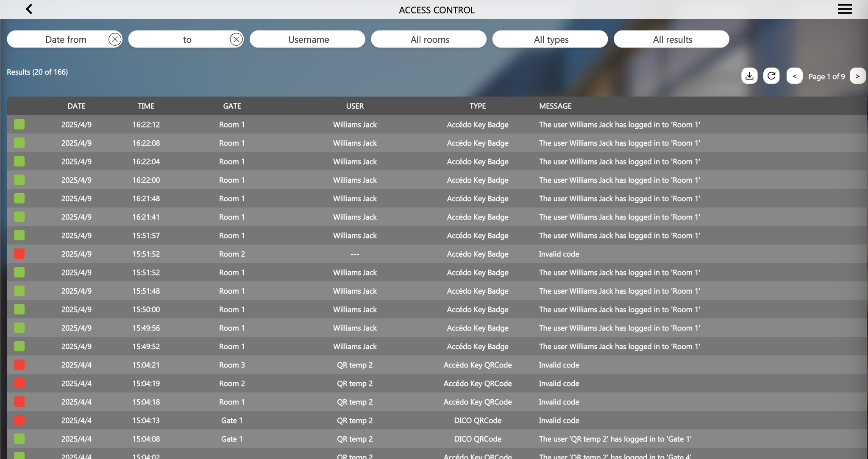Click the red status square at 15:04:21

point(19,364)
